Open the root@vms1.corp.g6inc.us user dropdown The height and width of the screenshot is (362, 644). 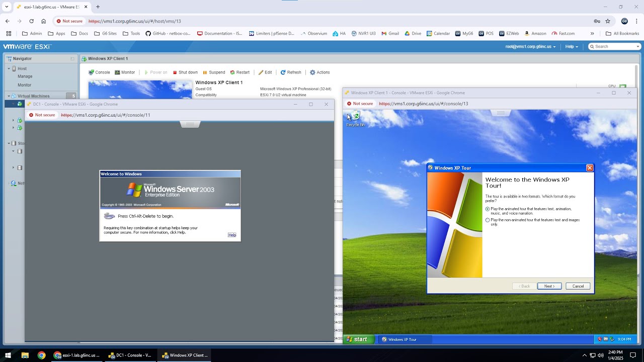(530, 47)
